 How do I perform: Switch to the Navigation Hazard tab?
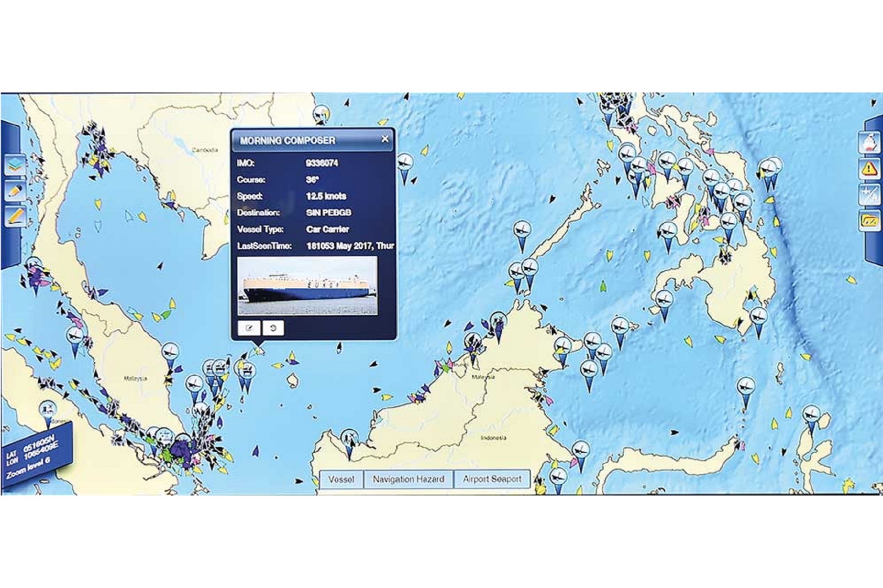[x=408, y=479]
